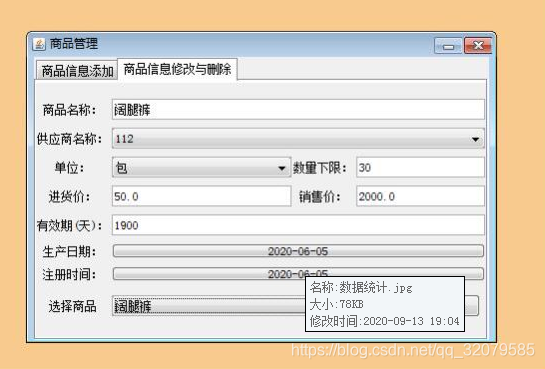Open the 供应商名称 dropdown showing 112
This screenshot has height=369, width=545.
pyautogui.click(x=298, y=139)
